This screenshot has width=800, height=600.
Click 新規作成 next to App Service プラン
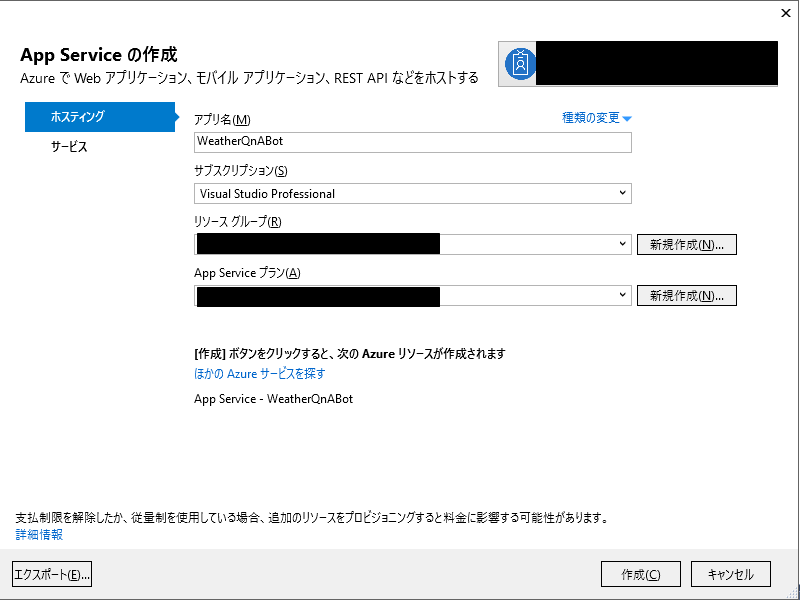pyautogui.click(x=687, y=295)
